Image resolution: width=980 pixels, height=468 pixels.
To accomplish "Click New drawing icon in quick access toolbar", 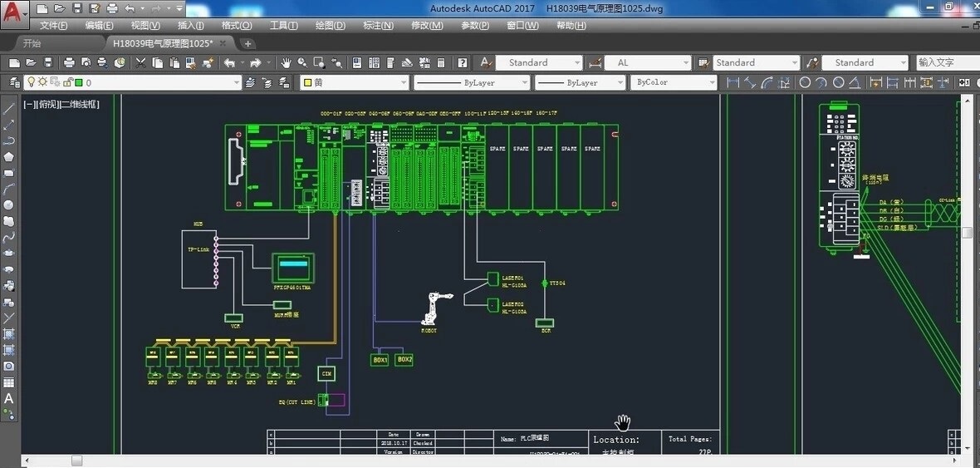I will pos(42,9).
